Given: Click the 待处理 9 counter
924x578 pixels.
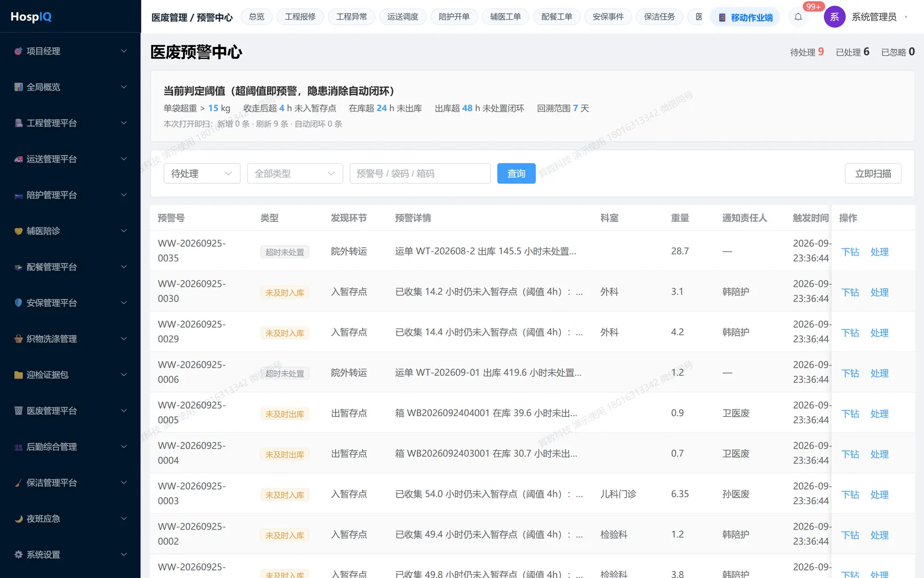Looking at the screenshot, I should [807, 52].
